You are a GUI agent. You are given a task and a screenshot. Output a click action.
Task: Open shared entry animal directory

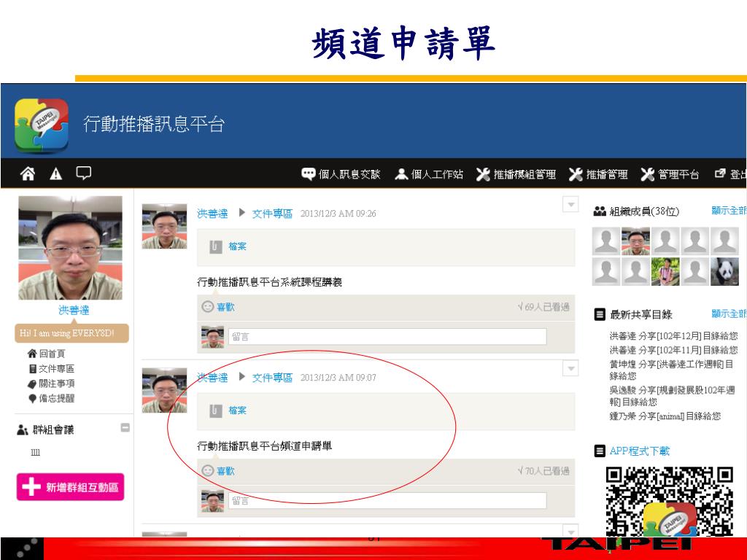pyautogui.click(x=665, y=416)
